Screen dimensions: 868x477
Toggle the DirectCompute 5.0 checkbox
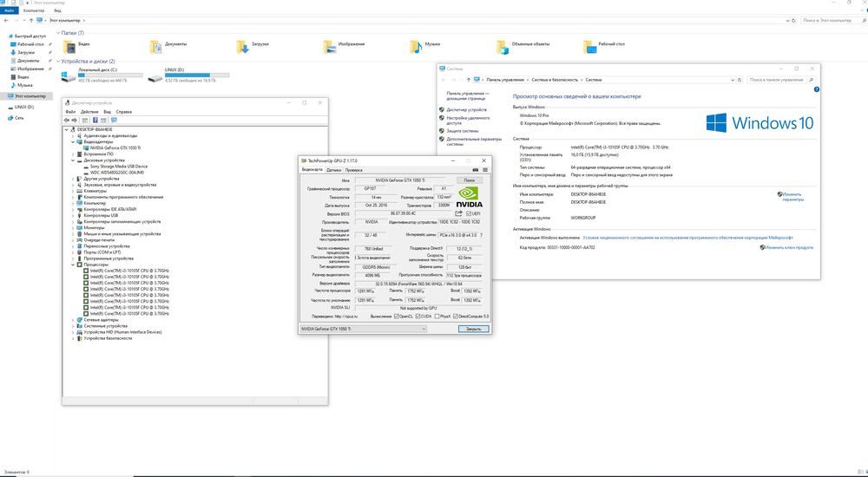pyautogui.click(x=455, y=317)
